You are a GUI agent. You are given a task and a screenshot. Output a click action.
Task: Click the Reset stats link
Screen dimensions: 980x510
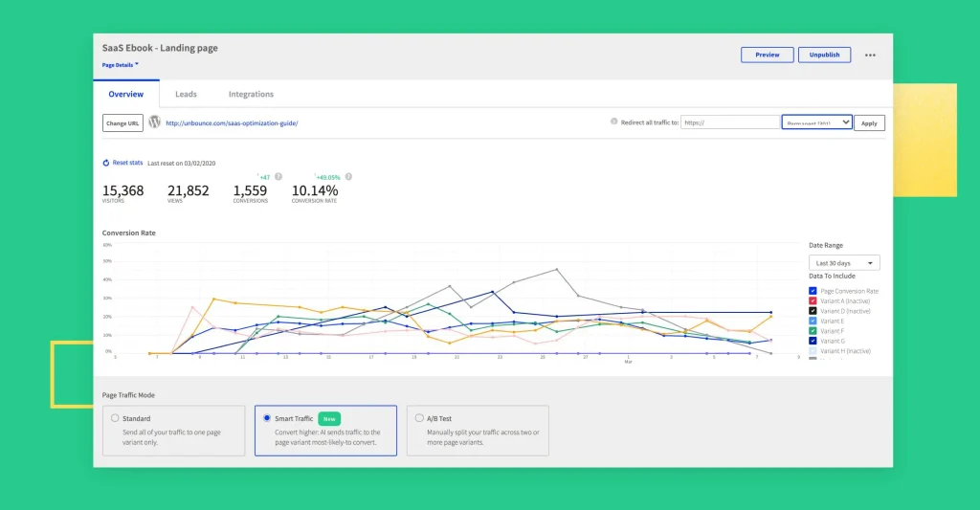coord(127,163)
